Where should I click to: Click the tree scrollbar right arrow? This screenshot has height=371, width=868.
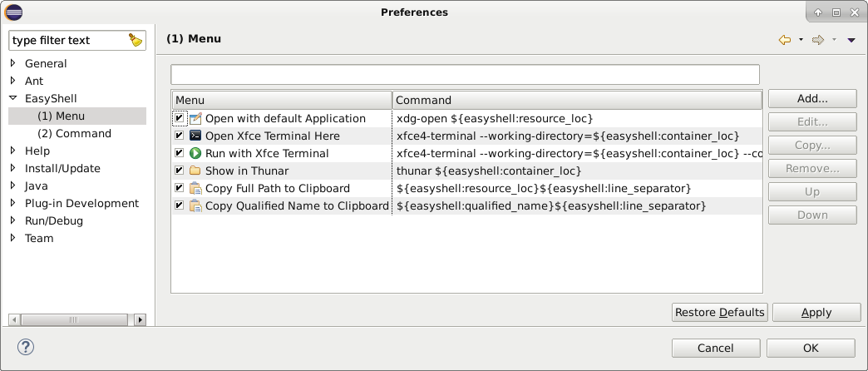click(x=140, y=319)
